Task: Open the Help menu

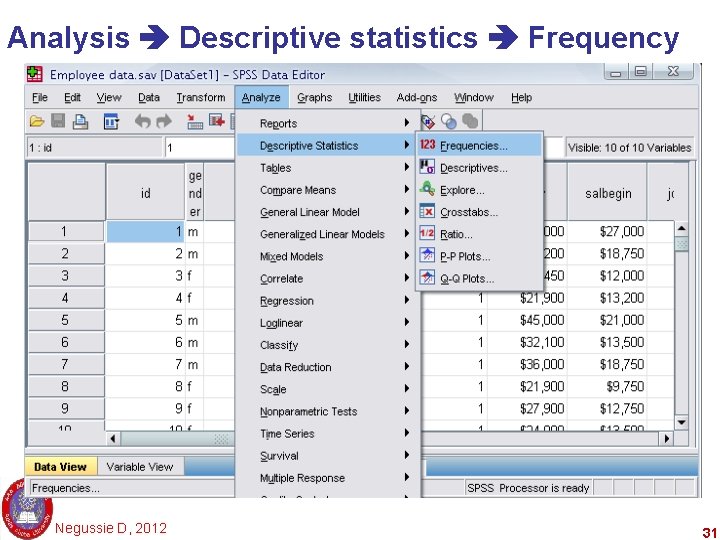Action: pyautogui.click(x=521, y=97)
